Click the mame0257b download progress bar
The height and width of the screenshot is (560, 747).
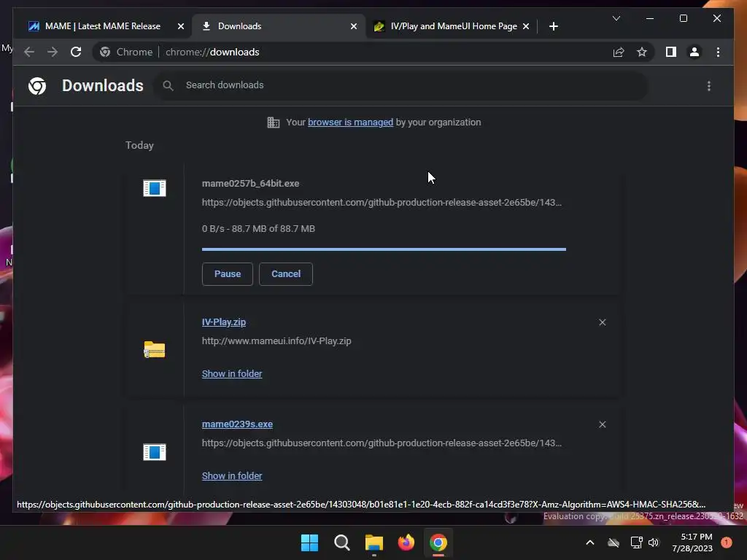tap(384, 249)
